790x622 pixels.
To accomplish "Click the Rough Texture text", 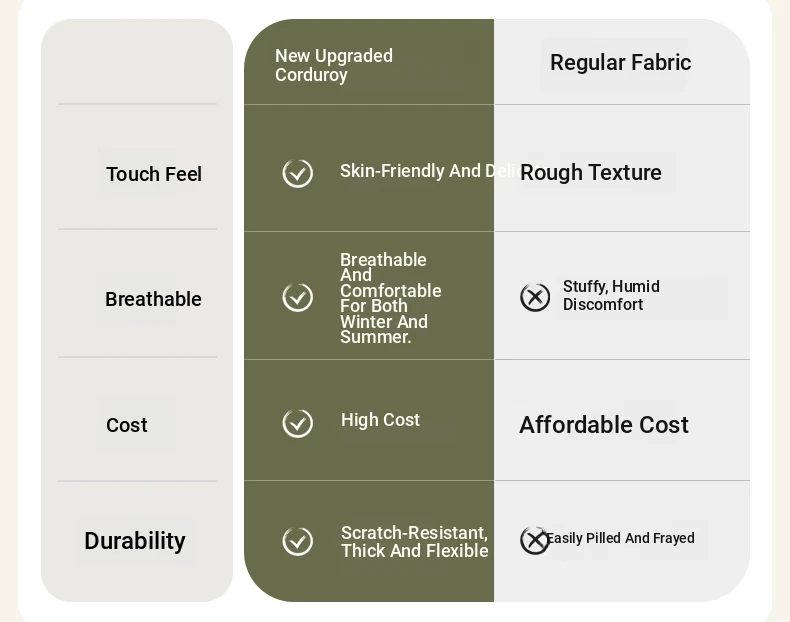I will pyautogui.click(x=590, y=172).
